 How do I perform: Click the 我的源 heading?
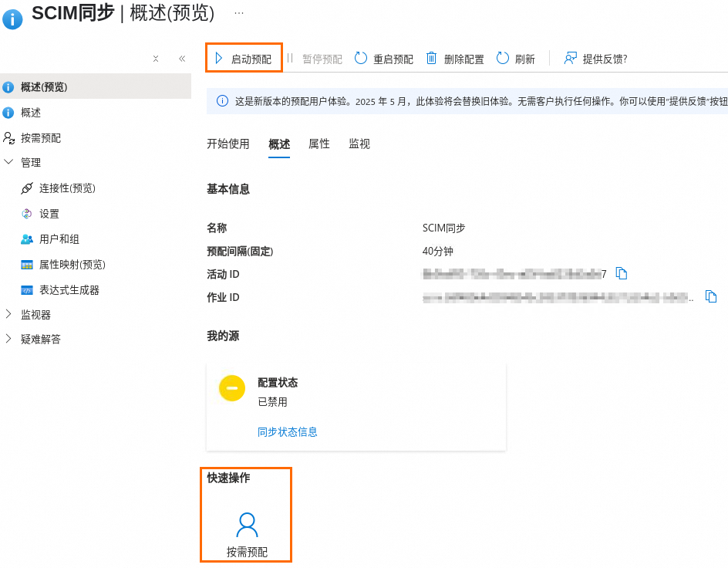click(x=223, y=336)
